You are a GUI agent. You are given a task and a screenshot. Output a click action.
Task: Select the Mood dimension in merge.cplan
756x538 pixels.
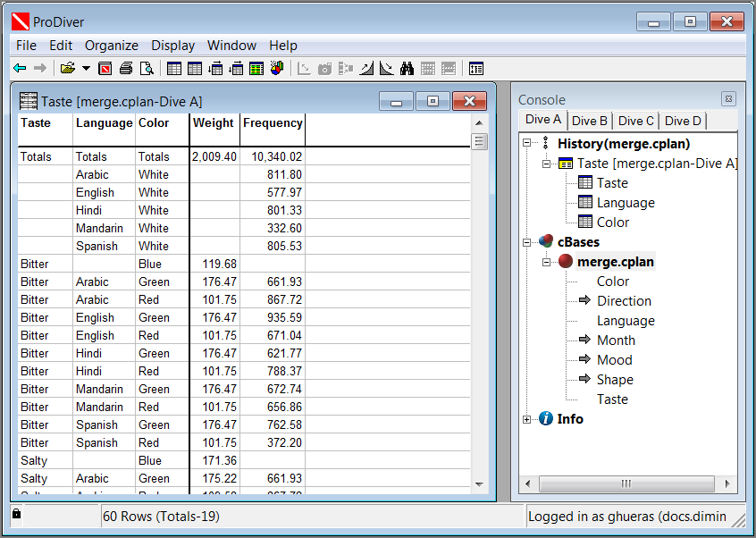tap(616, 359)
